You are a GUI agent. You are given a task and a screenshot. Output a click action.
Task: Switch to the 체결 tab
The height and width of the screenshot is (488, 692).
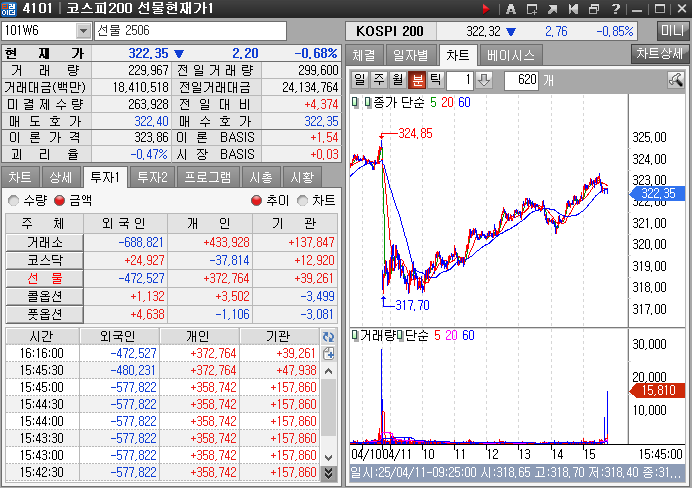(x=364, y=56)
